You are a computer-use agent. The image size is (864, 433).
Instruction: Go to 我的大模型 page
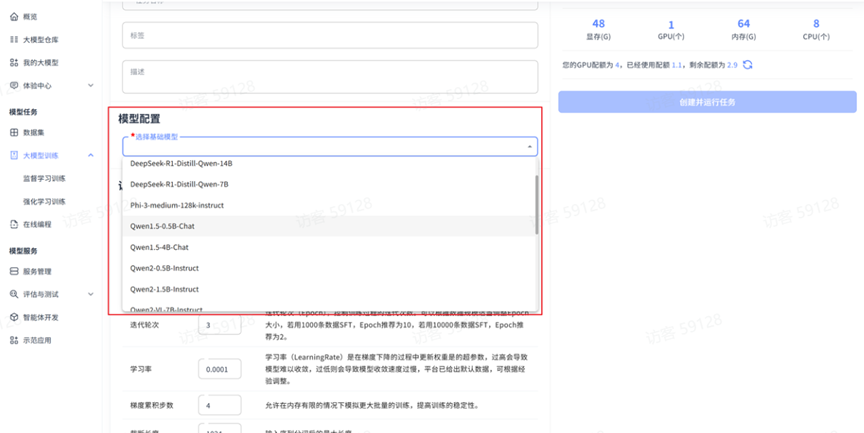coord(41,63)
